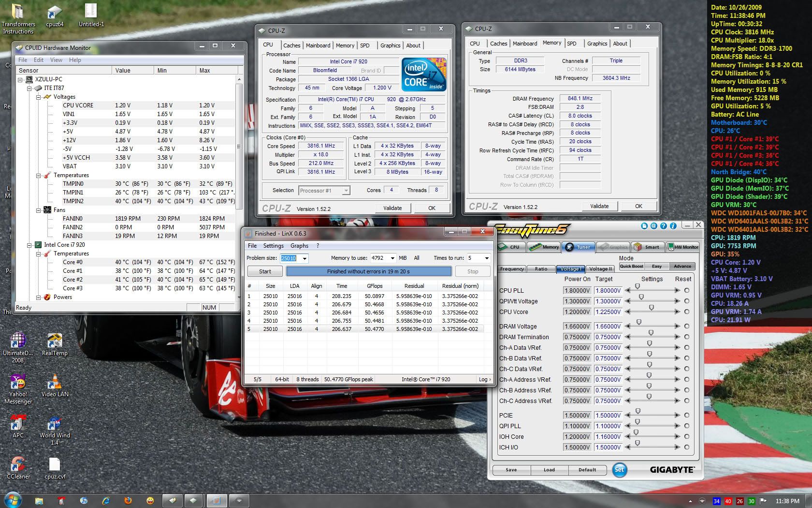Open the APC desktop shortcut

(18, 426)
